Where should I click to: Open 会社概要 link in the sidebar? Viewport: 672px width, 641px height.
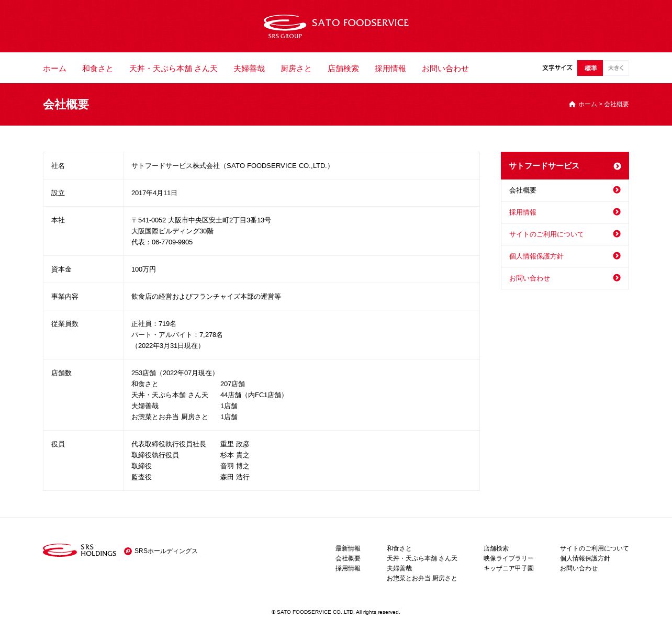click(565, 190)
